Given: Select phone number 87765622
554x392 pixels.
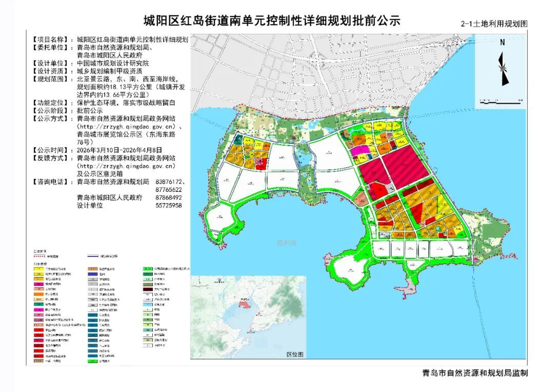Looking at the screenshot, I should (x=169, y=190).
